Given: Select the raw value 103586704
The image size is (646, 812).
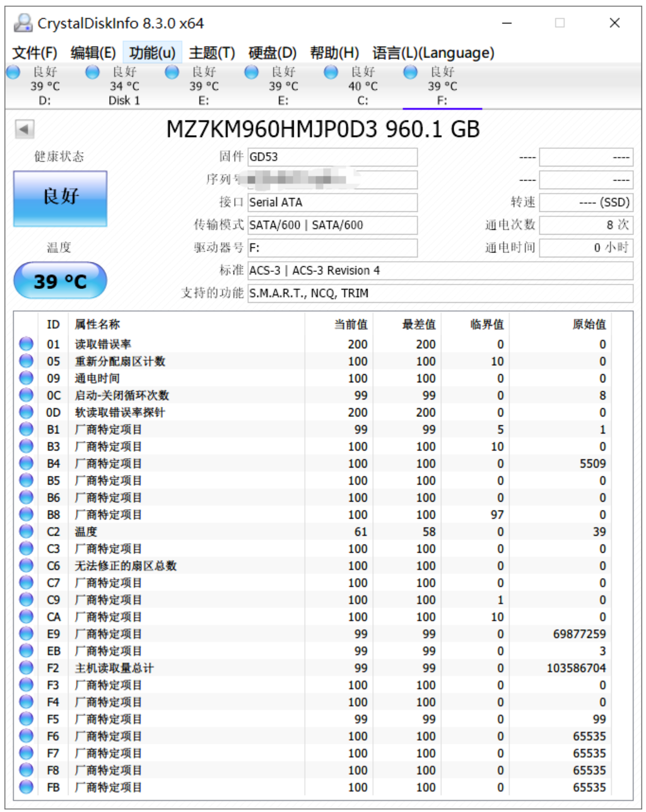Looking at the screenshot, I should click(576, 668).
